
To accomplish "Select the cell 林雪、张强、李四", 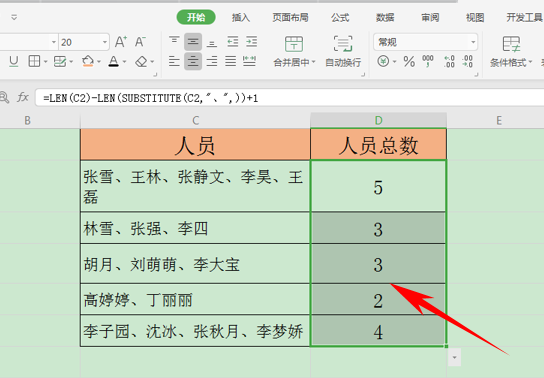I will coord(195,228).
